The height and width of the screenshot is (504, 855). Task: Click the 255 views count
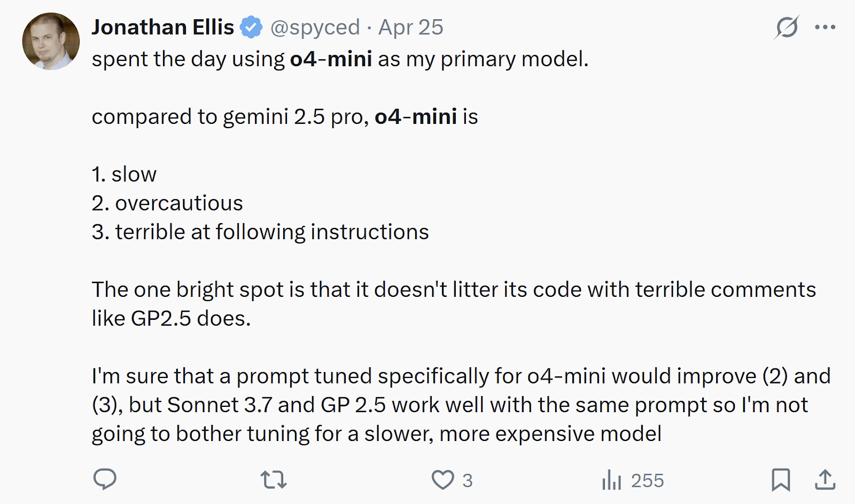[x=647, y=481]
